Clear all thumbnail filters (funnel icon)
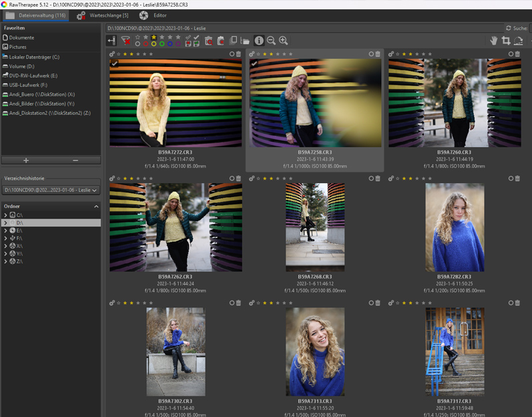532x417 pixels. point(125,41)
